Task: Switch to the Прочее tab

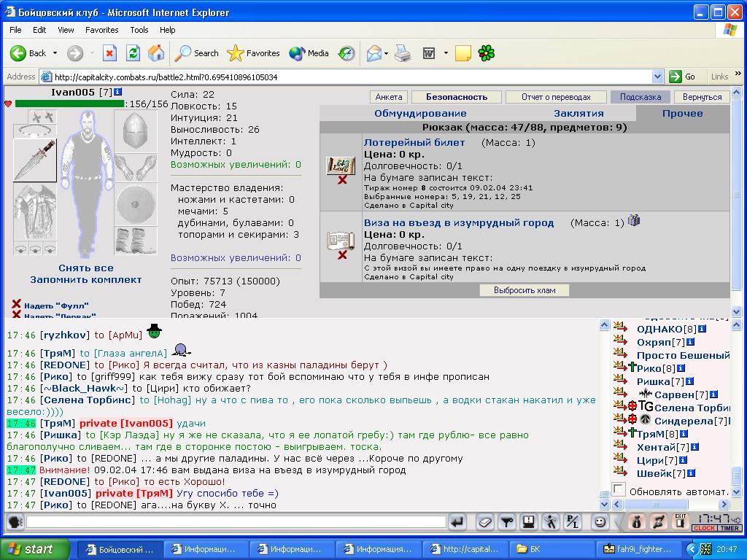Action: (x=682, y=113)
